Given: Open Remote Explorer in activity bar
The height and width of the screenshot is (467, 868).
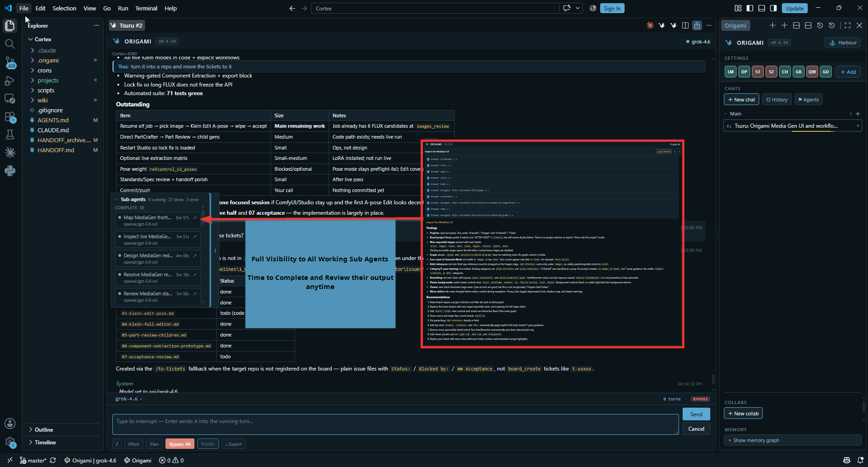Looking at the screenshot, I should click(10, 99).
